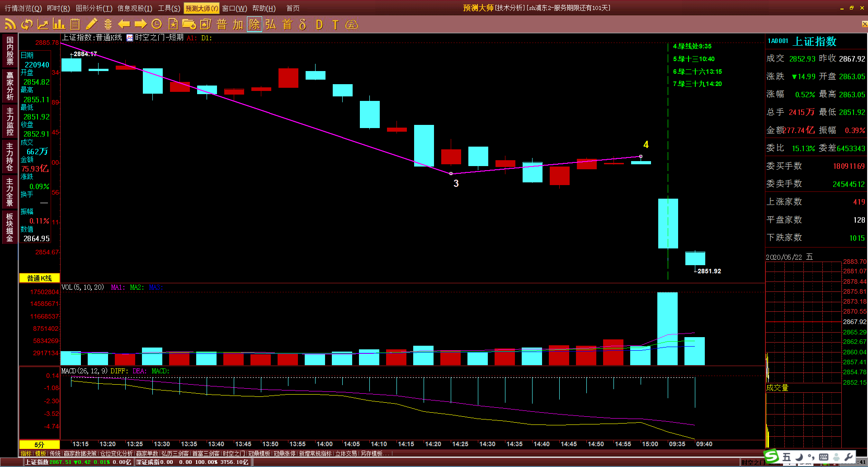Select the pencil drawing tool
Image resolution: width=868 pixels, height=467 pixels.
pos(92,24)
